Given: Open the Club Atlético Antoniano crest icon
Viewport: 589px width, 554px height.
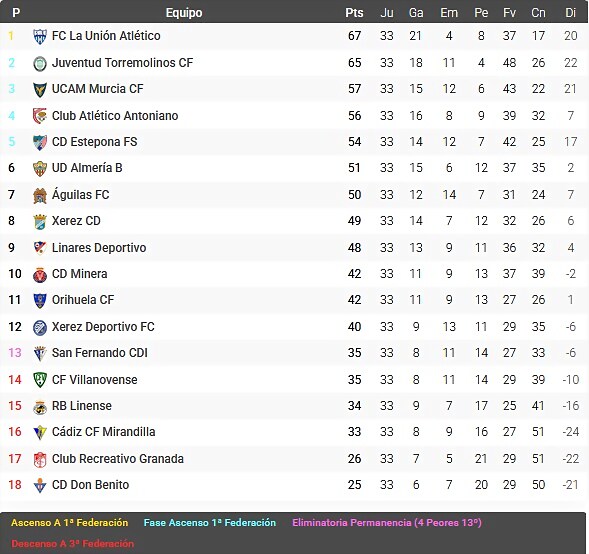Looking at the screenshot, I should coord(40,116).
